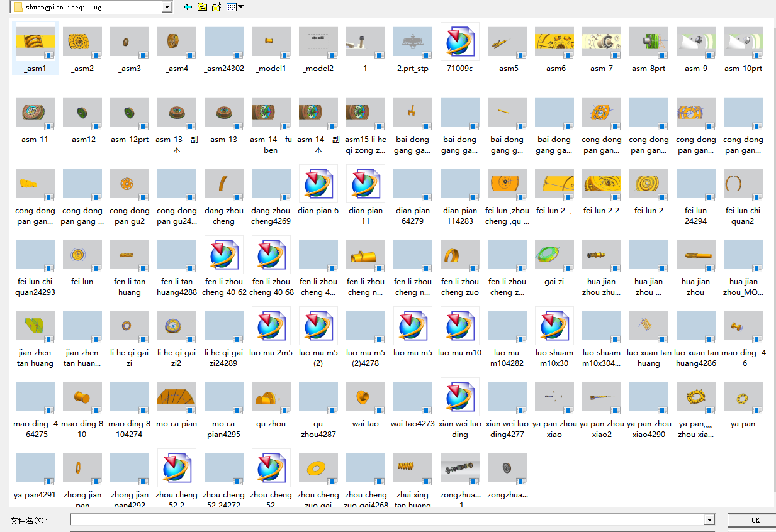
Task: Select the asm-9 file
Action: [x=696, y=48]
